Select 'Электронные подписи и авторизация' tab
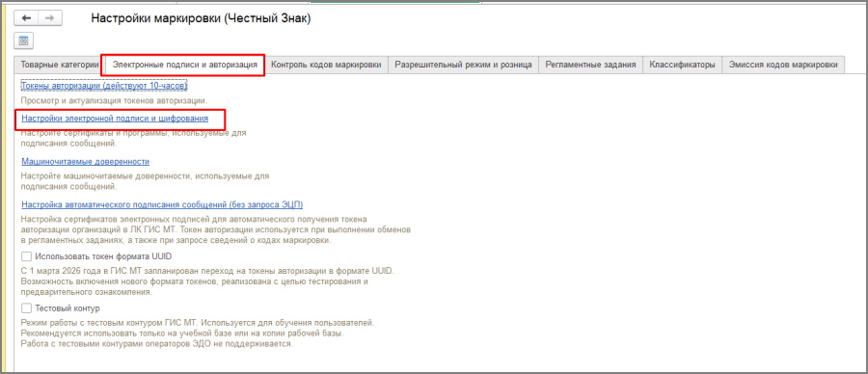The image size is (868, 374). 185,65
